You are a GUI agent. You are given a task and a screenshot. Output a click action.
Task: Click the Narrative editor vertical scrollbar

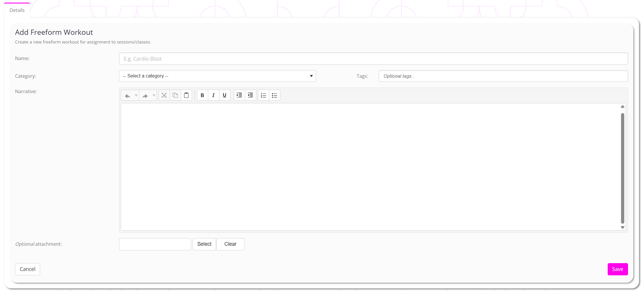[x=623, y=168]
